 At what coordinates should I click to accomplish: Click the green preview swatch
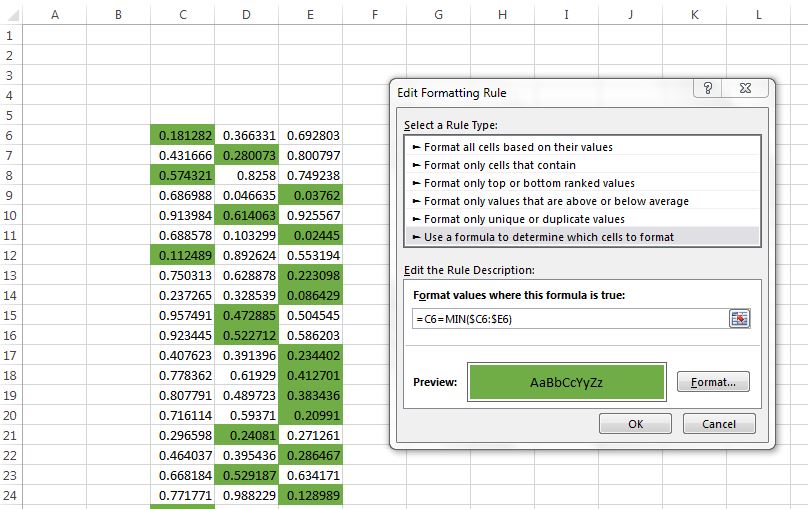566,382
